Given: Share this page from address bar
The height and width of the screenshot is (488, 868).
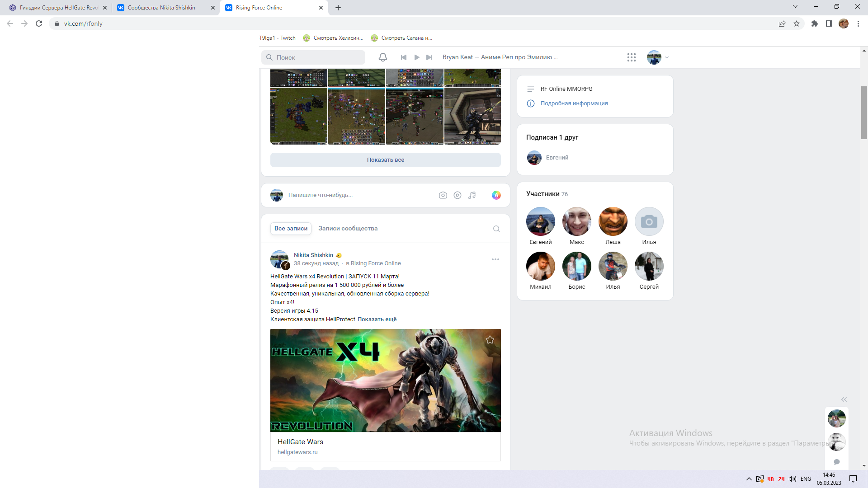Looking at the screenshot, I should 782,23.
